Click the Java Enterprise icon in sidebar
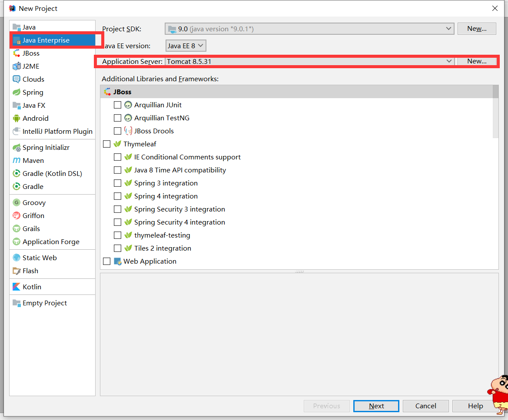The image size is (508, 420). tap(17, 40)
